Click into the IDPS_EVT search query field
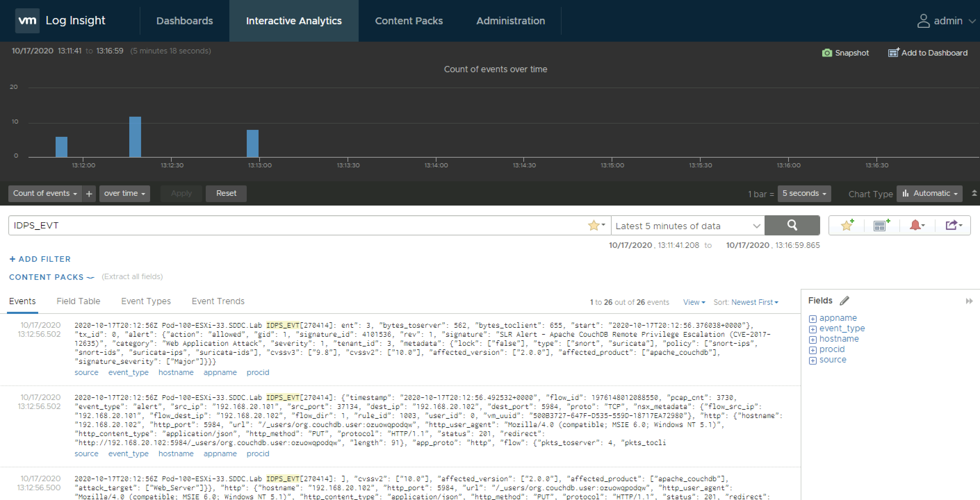 click(297, 225)
